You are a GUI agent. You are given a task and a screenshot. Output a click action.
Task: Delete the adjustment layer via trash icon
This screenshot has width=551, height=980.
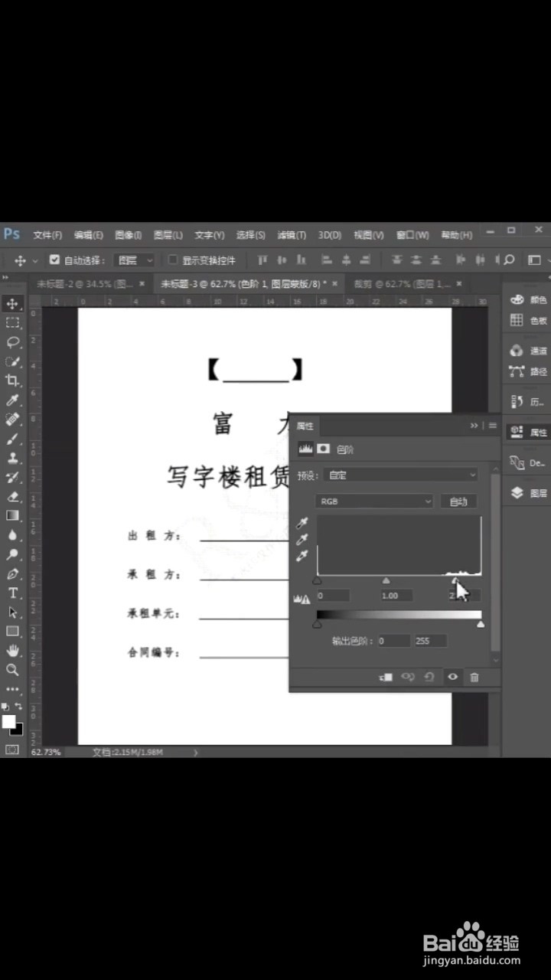(x=474, y=677)
